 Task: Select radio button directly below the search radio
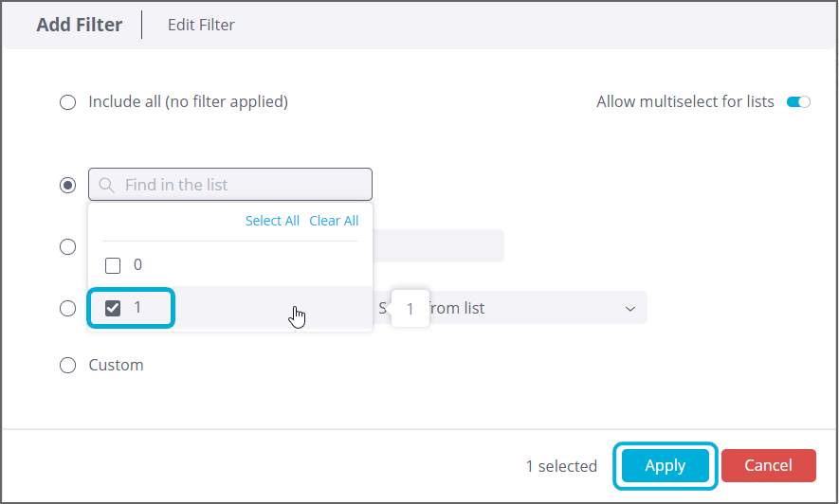pyautogui.click(x=68, y=246)
